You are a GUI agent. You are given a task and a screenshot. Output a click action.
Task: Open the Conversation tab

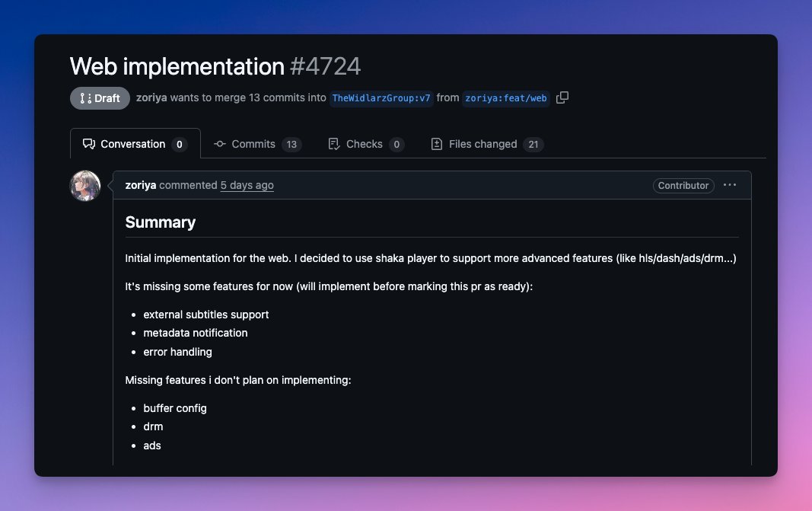[x=135, y=144]
